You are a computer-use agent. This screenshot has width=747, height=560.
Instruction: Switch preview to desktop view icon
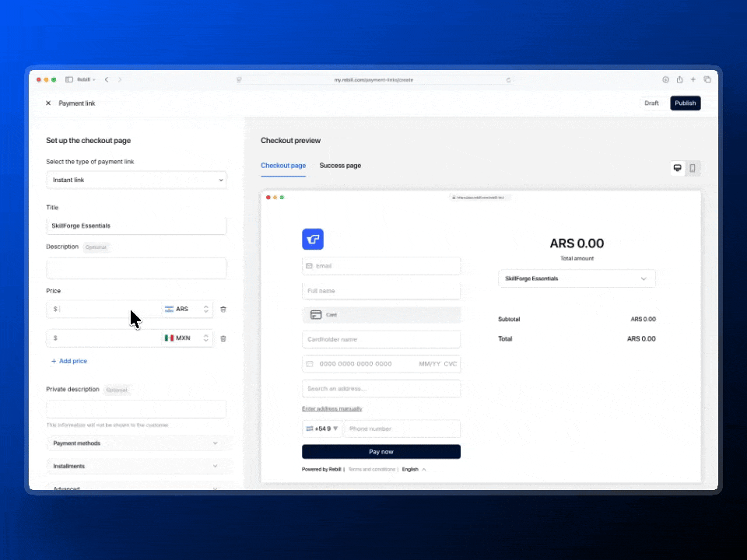(678, 168)
